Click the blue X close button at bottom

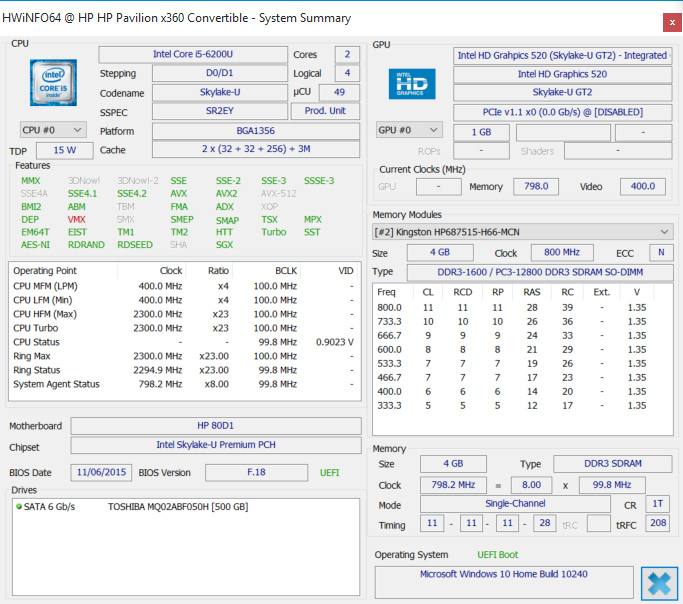[x=659, y=584]
